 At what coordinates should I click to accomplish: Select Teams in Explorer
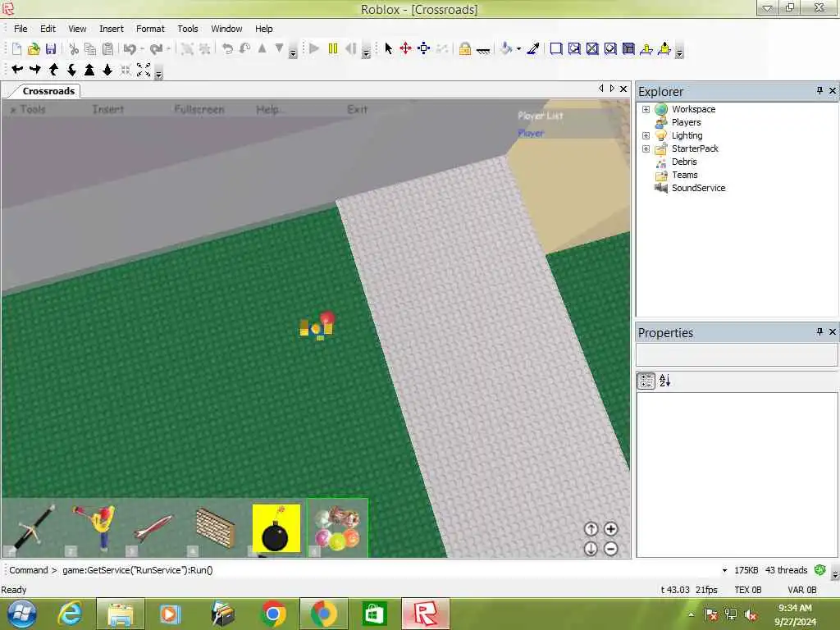pos(685,176)
